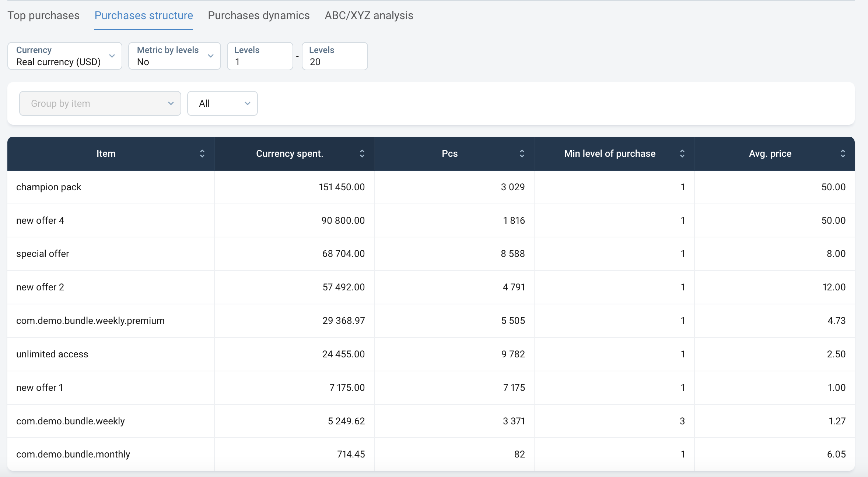This screenshot has width=868, height=477.
Task: Sort by Min level of purchase arrows
Action: (682, 153)
